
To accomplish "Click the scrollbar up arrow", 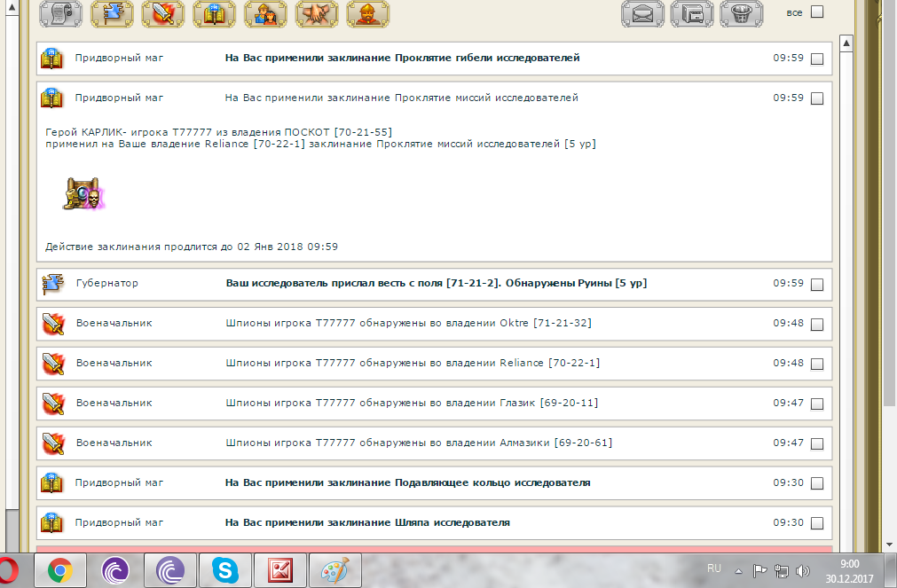I will 846,43.
